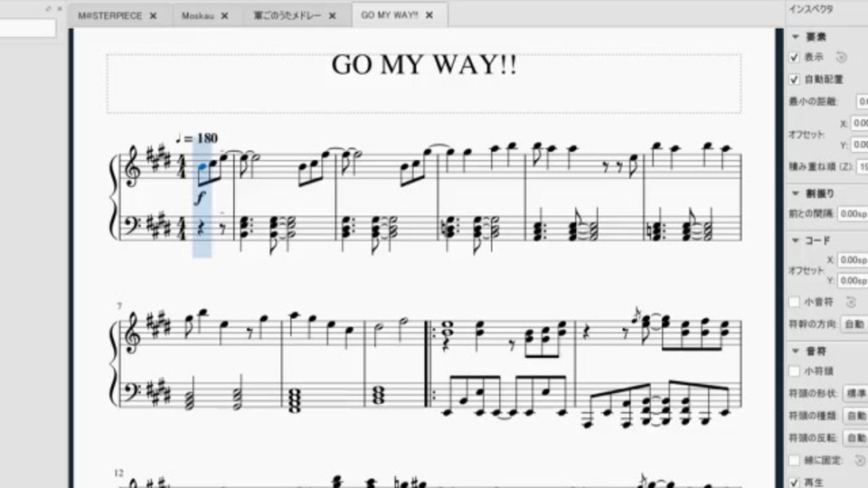Reset the 小音符 small-note setting
868x488 pixels.
[x=851, y=302]
